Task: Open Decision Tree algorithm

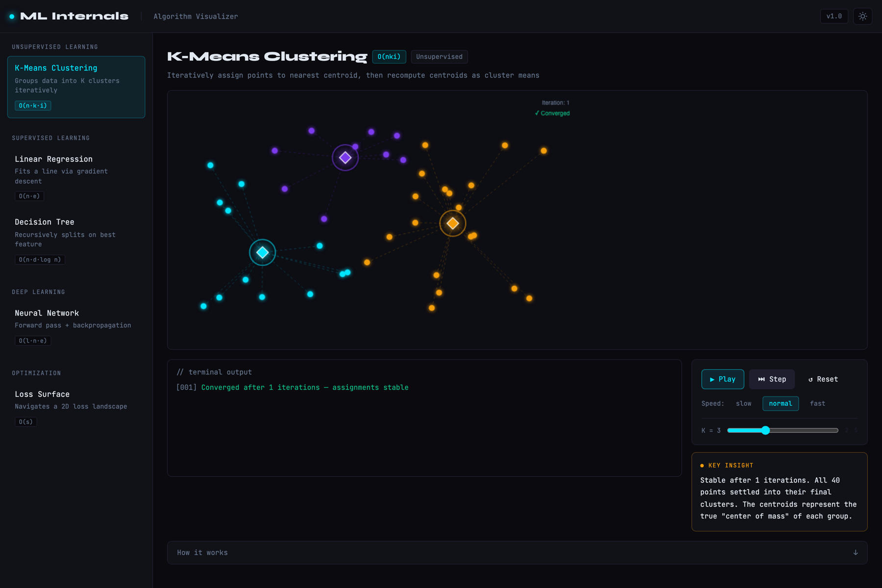Action: (76, 240)
